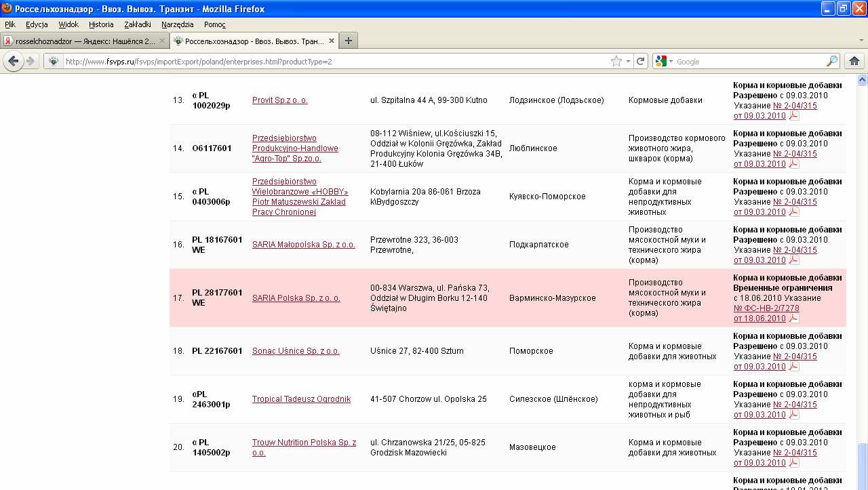The height and width of the screenshot is (490, 868).
Task: Open № 2-04/315 link in Sonac row
Action: pyautogui.click(x=795, y=356)
